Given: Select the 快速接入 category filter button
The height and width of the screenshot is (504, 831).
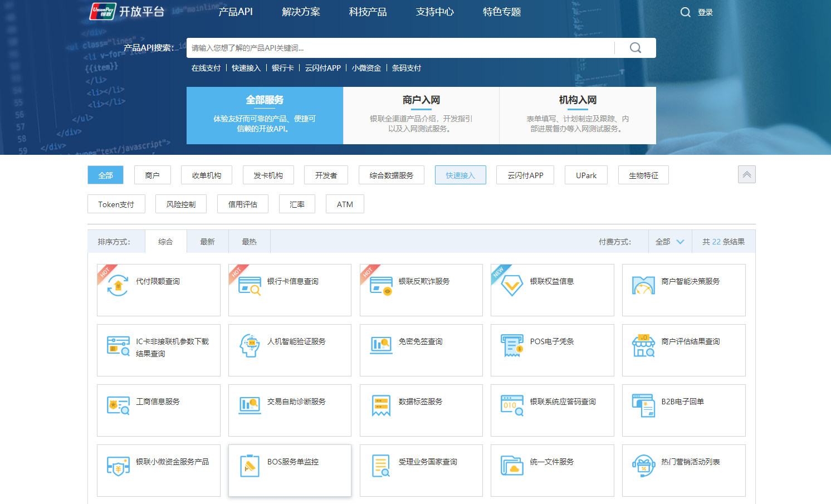Looking at the screenshot, I should coord(461,175).
